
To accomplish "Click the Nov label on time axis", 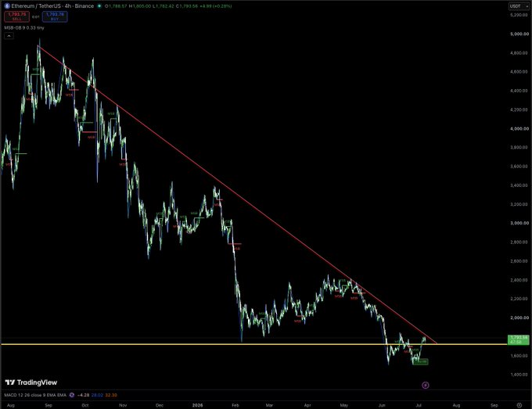I will (123, 405).
